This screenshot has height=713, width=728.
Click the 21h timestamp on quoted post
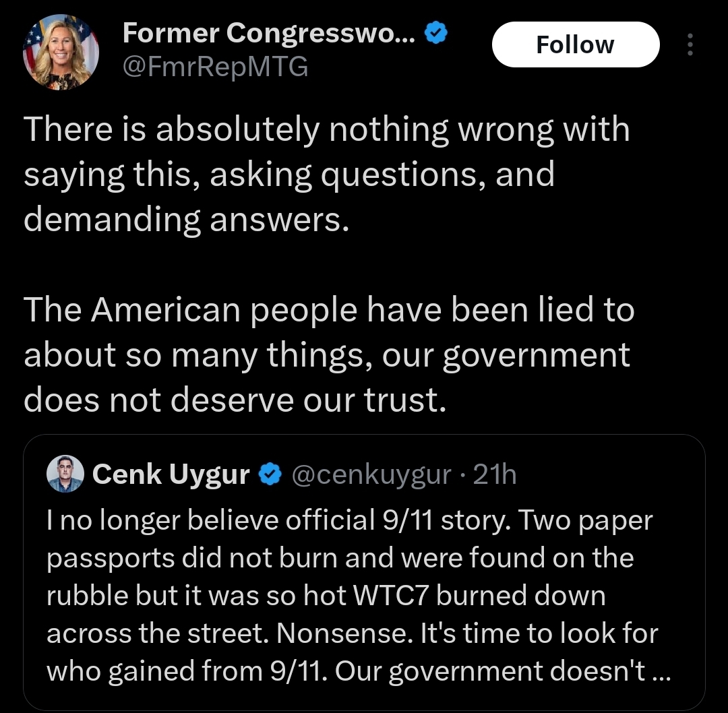pyautogui.click(x=494, y=475)
